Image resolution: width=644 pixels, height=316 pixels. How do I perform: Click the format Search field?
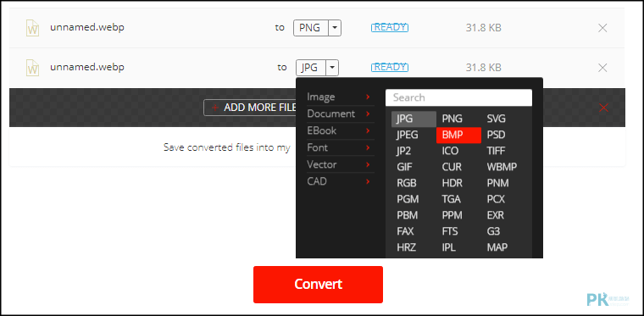point(458,97)
